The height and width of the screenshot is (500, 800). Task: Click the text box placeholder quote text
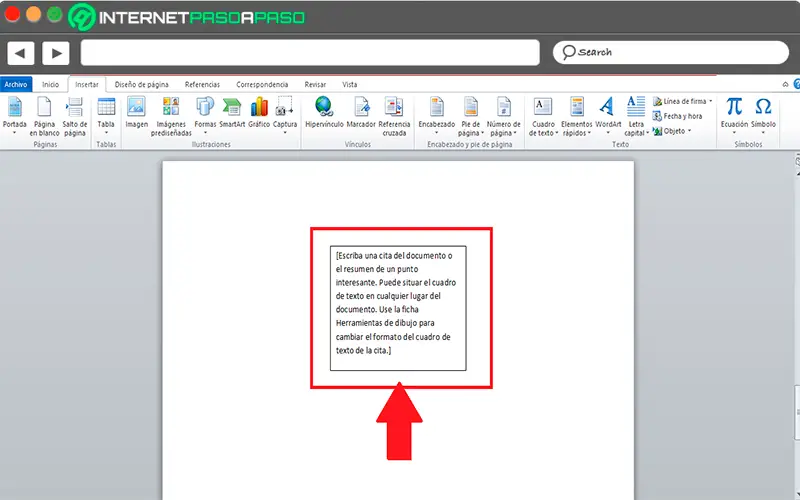pos(395,303)
